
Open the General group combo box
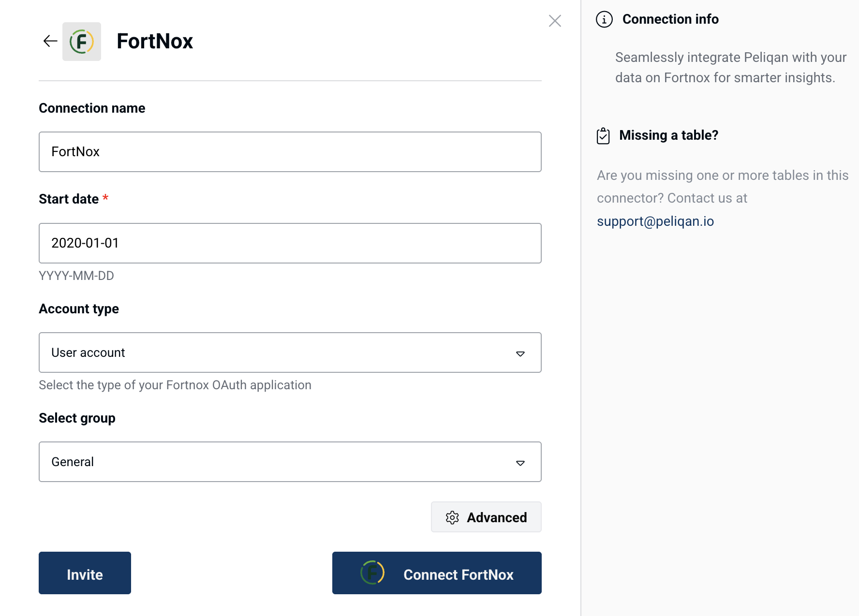click(x=290, y=462)
